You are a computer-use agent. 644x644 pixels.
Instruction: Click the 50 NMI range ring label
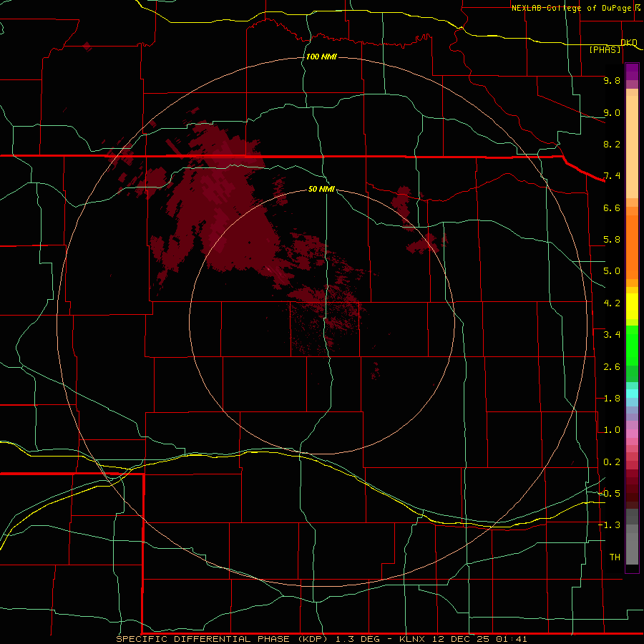tap(321, 190)
